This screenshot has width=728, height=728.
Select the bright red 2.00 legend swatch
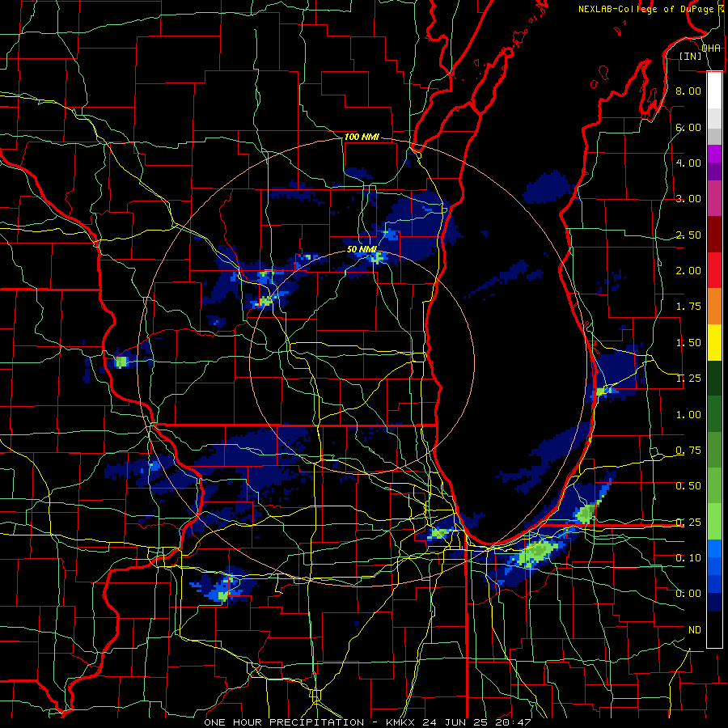coord(714,270)
